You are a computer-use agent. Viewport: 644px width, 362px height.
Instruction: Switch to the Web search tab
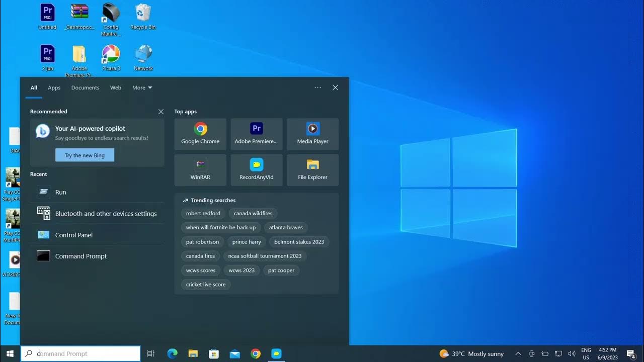pos(116,87)
